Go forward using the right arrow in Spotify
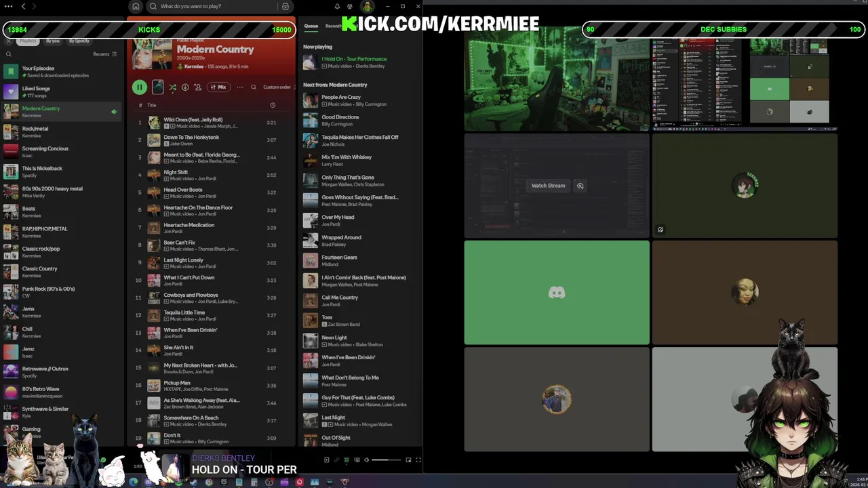 [34, 6]
